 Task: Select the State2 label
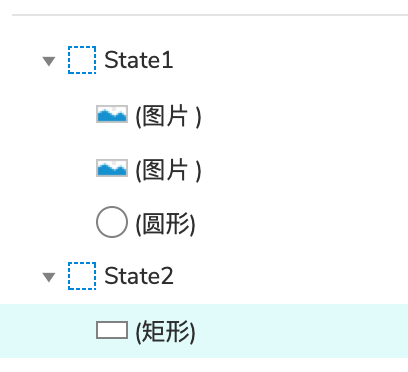(x=139, y=276)
